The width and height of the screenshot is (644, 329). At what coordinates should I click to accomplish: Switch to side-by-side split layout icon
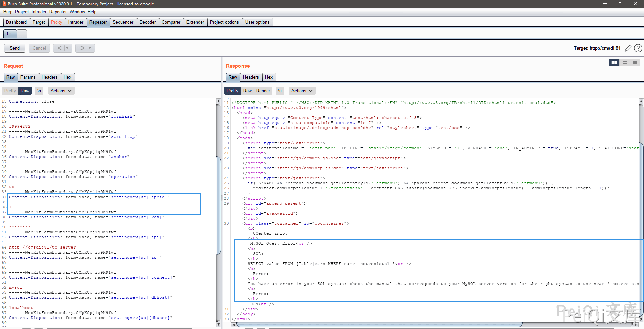614,63
